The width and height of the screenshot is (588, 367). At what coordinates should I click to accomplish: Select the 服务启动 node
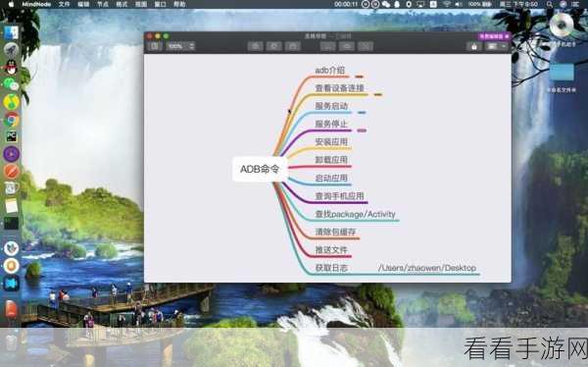pos(331,106)
